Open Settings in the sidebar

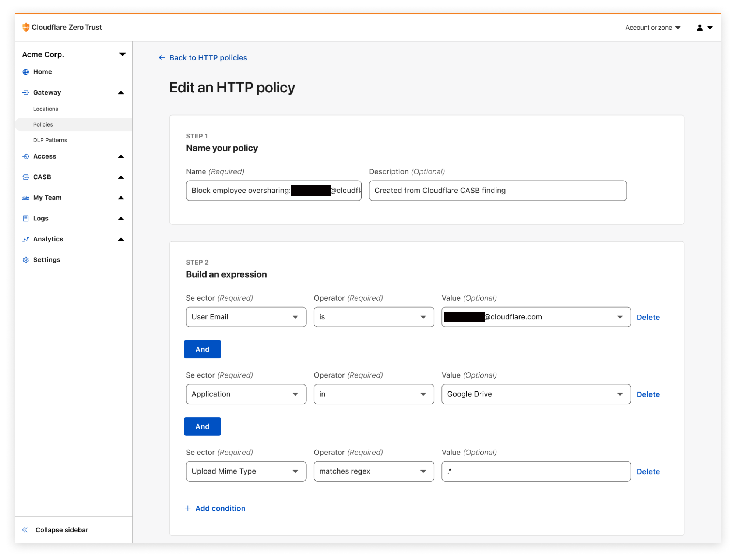tap(46, 260)
